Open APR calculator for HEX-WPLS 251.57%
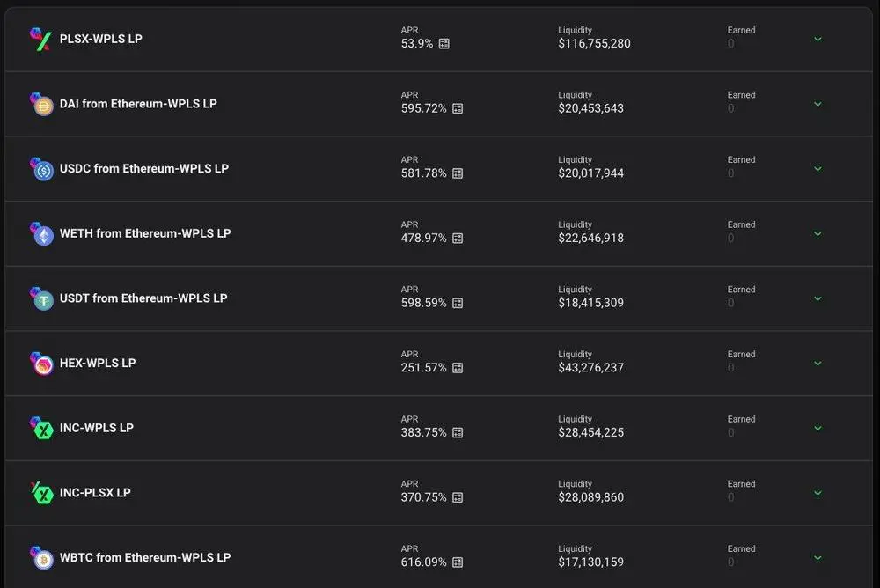The image size is (880, 588). coord(458,368)
